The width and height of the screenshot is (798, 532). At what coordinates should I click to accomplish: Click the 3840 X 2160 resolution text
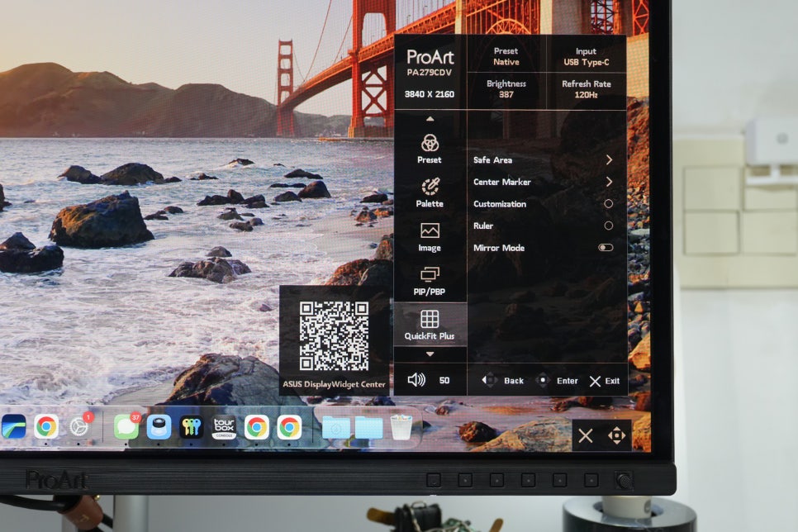430,94
